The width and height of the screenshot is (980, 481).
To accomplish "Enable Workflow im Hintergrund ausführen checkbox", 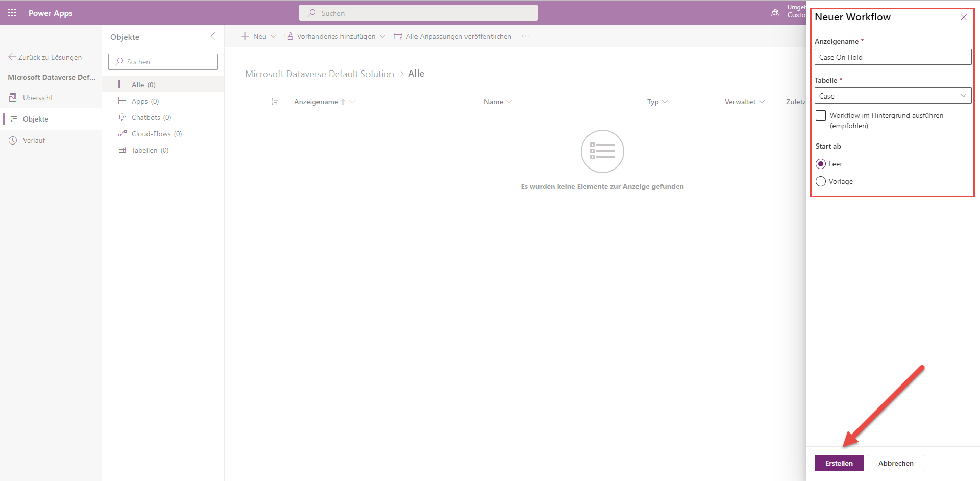I will (821, 115).
